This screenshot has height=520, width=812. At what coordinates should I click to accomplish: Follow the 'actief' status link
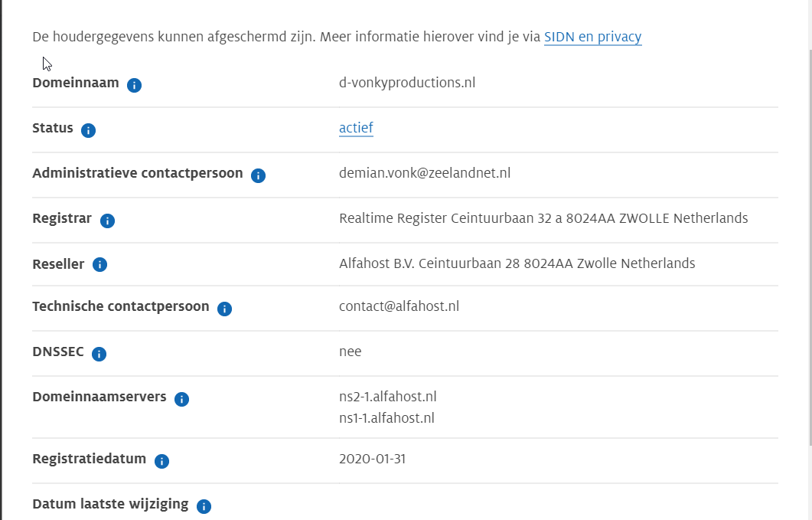[356, 128]
